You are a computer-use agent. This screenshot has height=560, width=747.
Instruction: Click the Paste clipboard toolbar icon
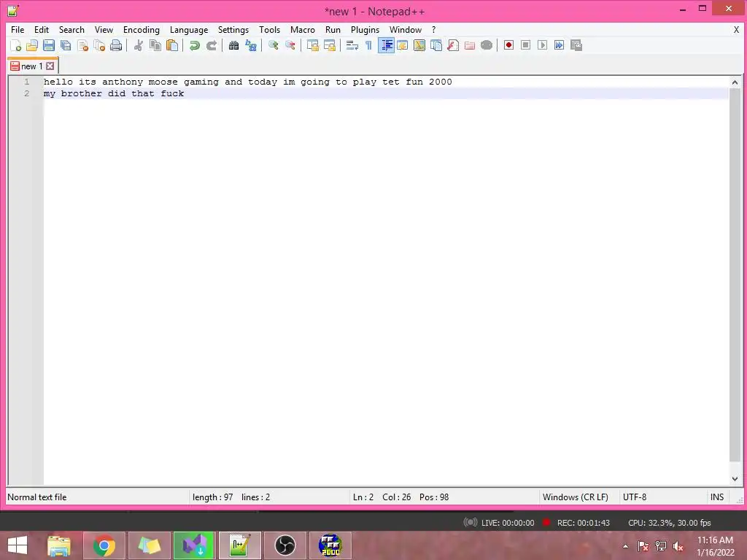(172, 45)
